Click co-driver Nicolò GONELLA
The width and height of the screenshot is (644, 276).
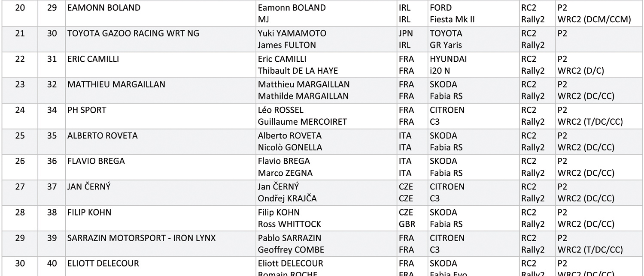tap(290, 147)
